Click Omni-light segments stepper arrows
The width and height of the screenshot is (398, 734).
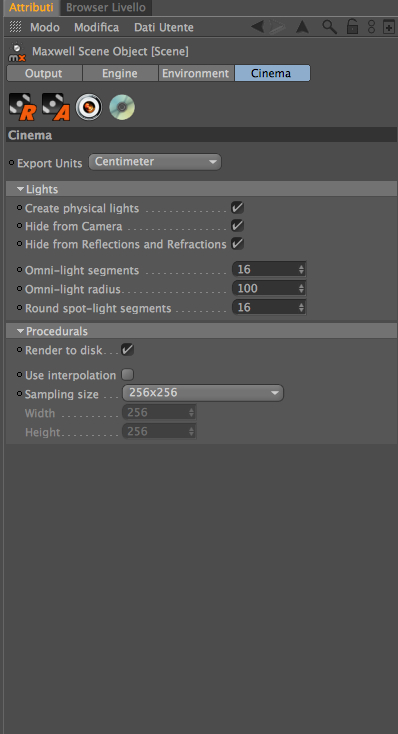tap(301, 270)
